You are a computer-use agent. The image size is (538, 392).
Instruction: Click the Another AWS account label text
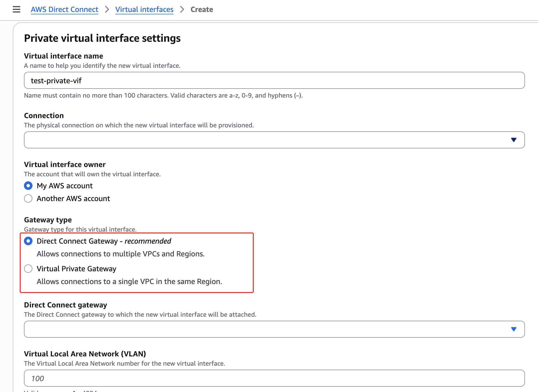click(73, 198)
